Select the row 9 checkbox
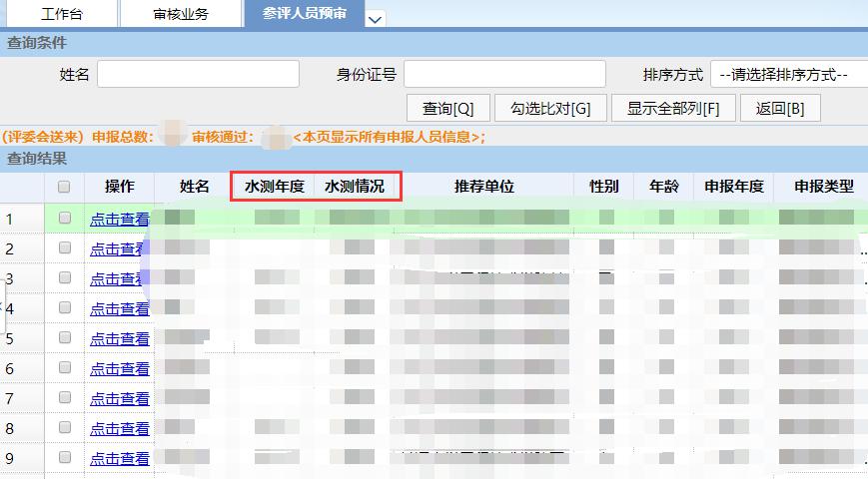Image resolution: width=868 pixels, height=479 pixels. (x=65, y=458)
